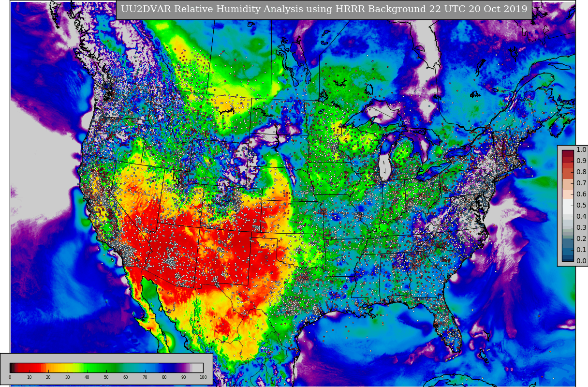588x387 pixels.
Task: Click the '0.9' label on the right legend
Action: (581, 161)
